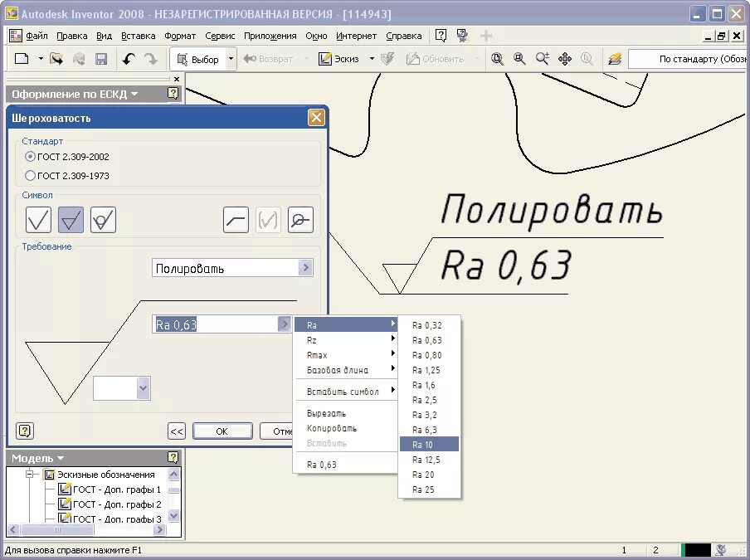This screenshot has height=560, width=750.
Task: Click the status bar network icon
Action: [721, 550]
